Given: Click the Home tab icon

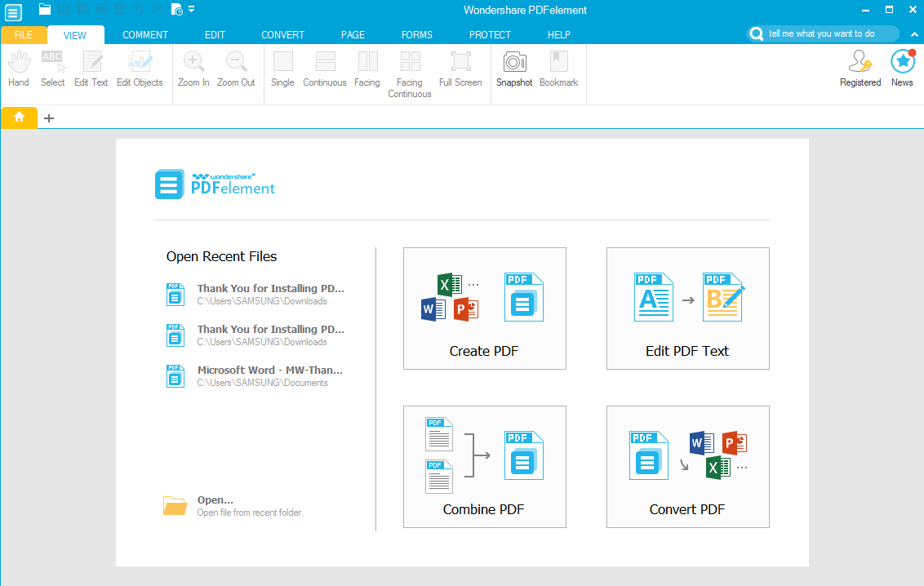Looking at the screenshot, I should point(19,118).
